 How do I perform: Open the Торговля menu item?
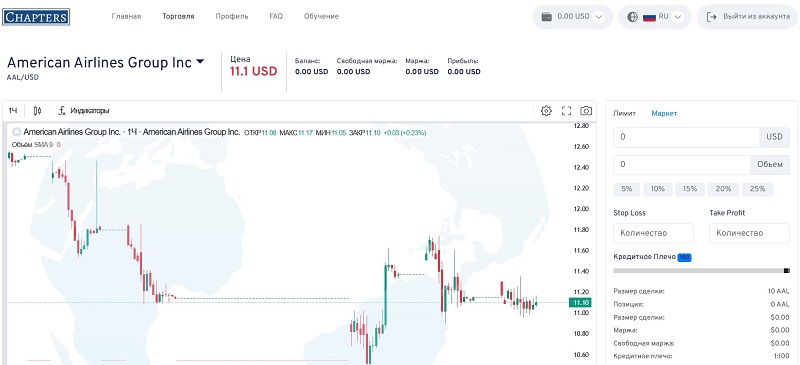click(178, 16)
